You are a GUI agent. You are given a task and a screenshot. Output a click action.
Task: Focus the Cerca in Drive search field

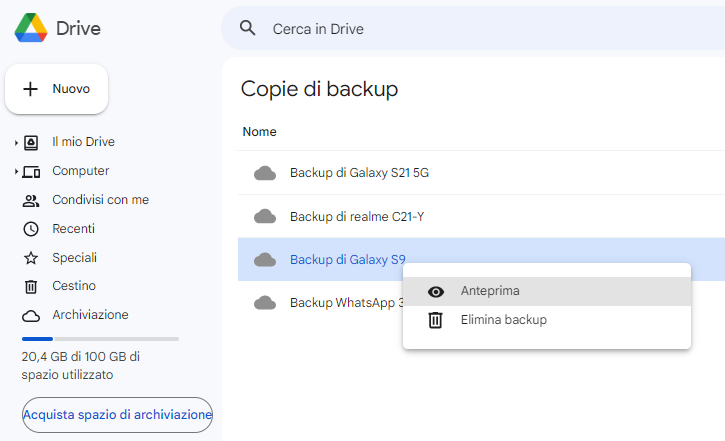473,29
